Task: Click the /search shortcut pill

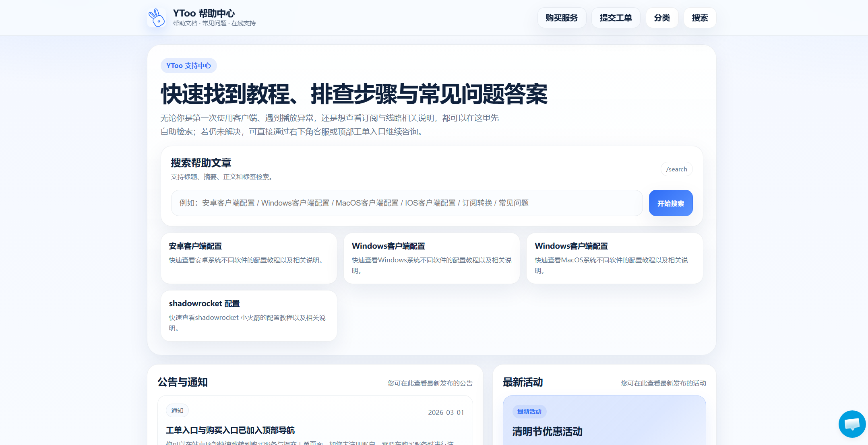Action: pos(676,169)
